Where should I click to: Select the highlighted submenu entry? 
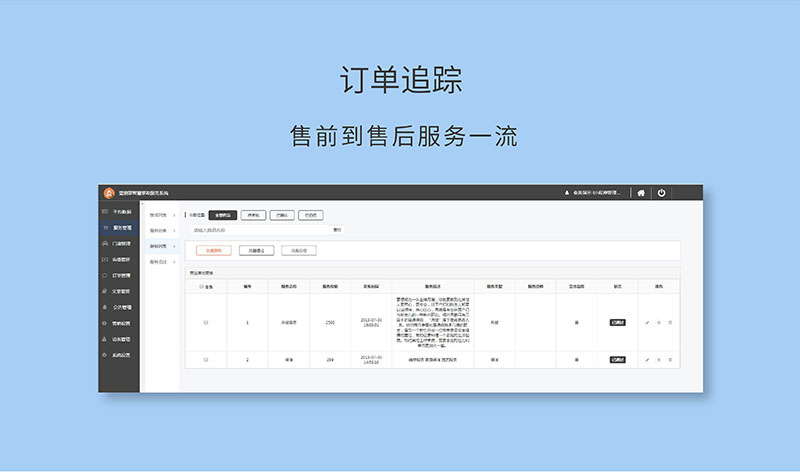point(162,246)
